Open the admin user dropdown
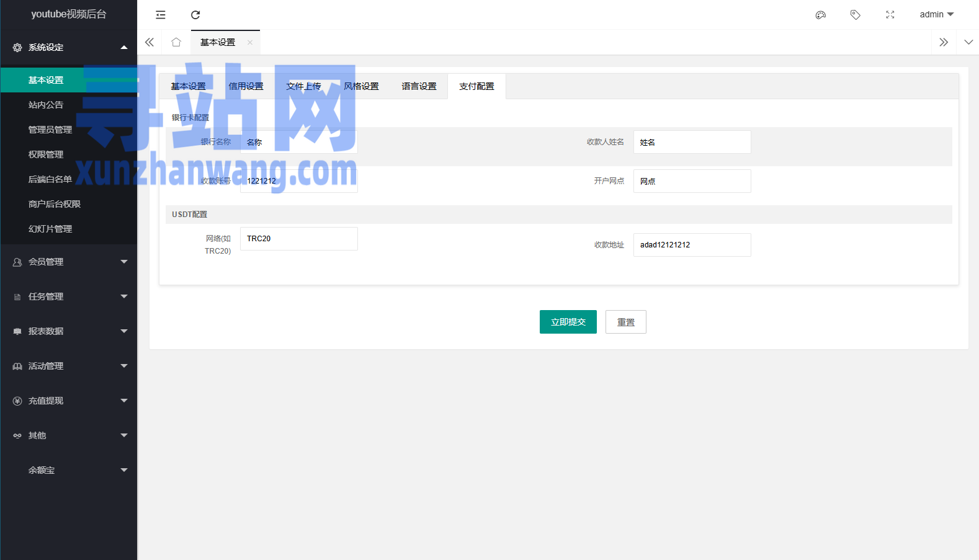The image size is (979, 560). (937, 14)
